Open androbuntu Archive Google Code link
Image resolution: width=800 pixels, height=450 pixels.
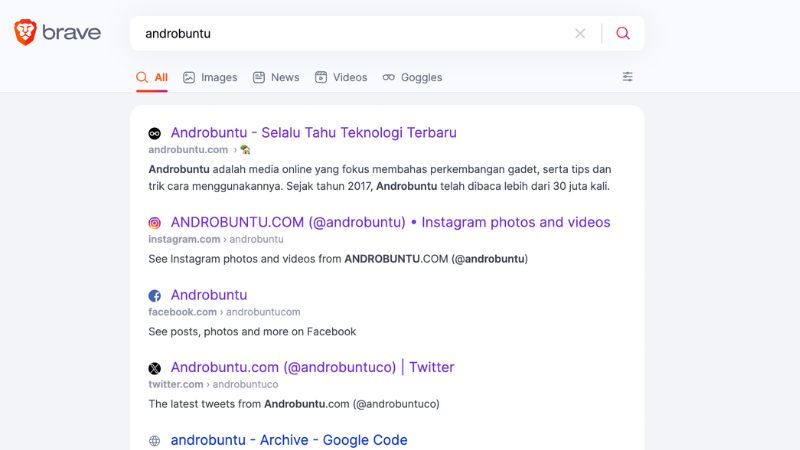pos(289,440)
